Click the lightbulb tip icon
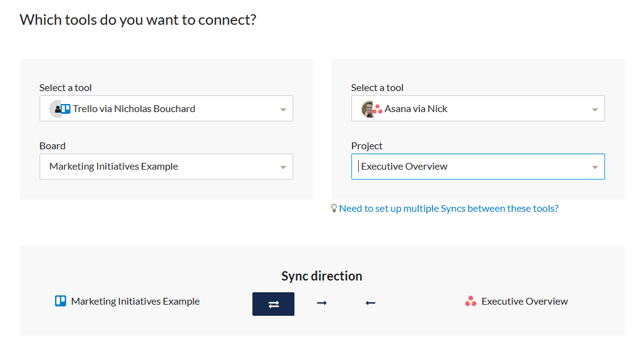 pos(334,208)
